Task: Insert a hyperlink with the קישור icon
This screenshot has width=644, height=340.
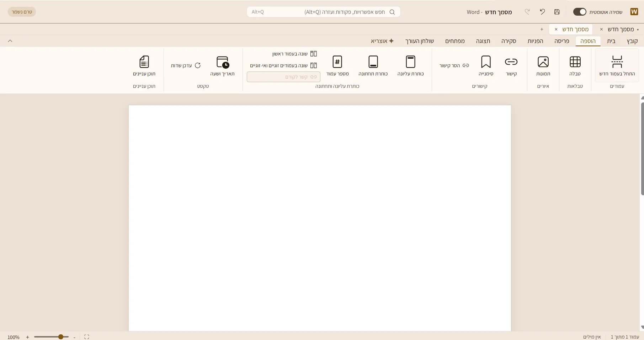Action: pyautogui.click(x=511, y=62)
